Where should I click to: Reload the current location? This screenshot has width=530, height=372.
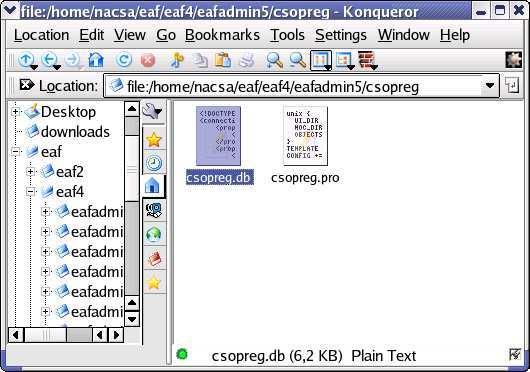[x=124, y=60]
